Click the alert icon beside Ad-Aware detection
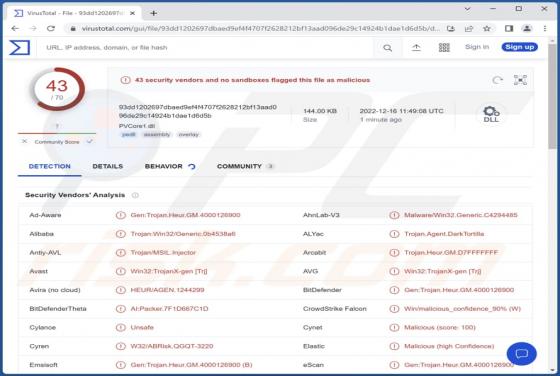This screenshot has height=376, width=560. (121, 215)
